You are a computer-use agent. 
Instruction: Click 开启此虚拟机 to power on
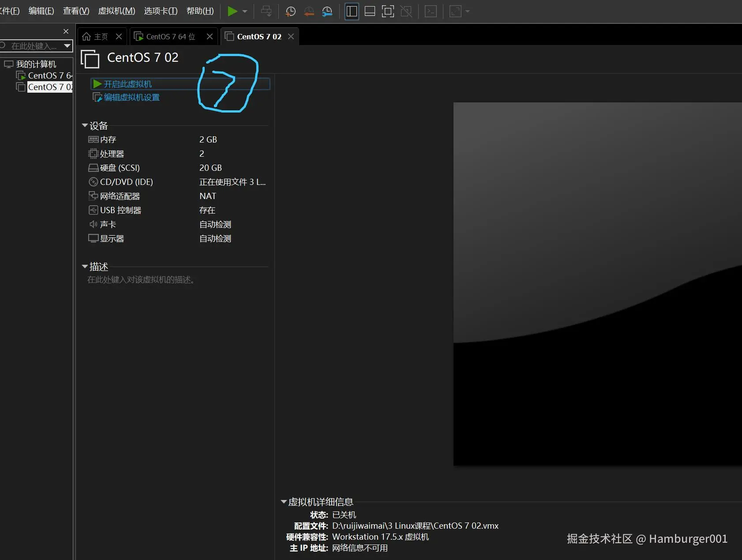pos(128,83)
